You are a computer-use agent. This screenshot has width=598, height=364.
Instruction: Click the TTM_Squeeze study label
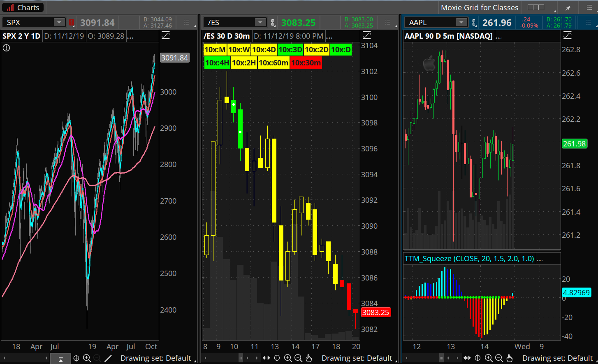(x=469, y=259)
